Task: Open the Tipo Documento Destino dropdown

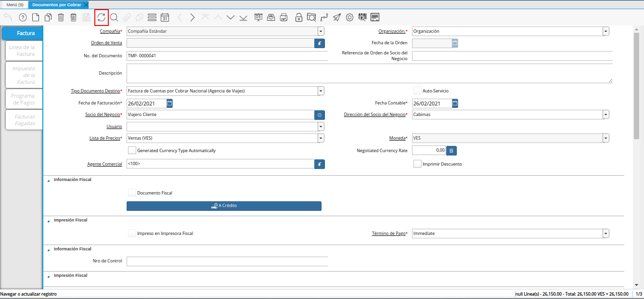Action: point(321,91)
